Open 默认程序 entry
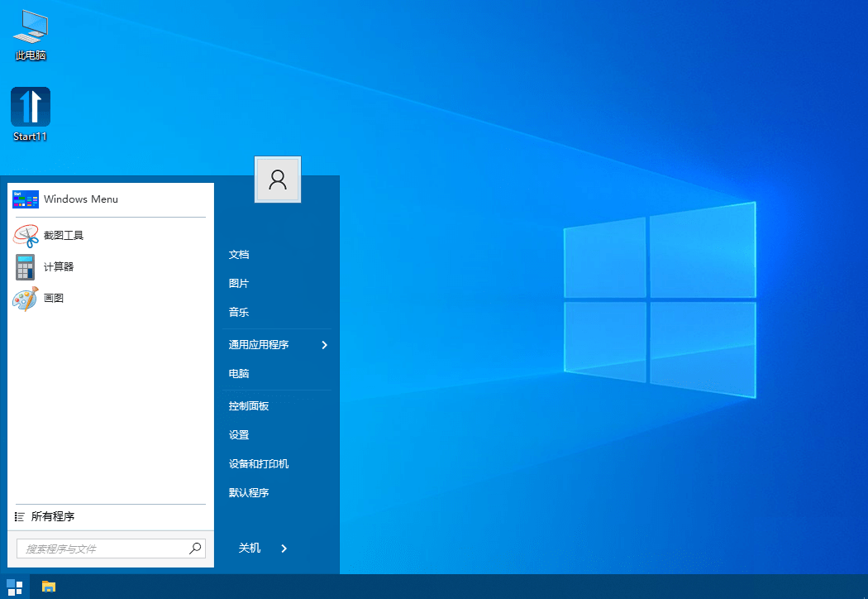The width and height of the screenshot is (868, 599). [x=249, y=492]
